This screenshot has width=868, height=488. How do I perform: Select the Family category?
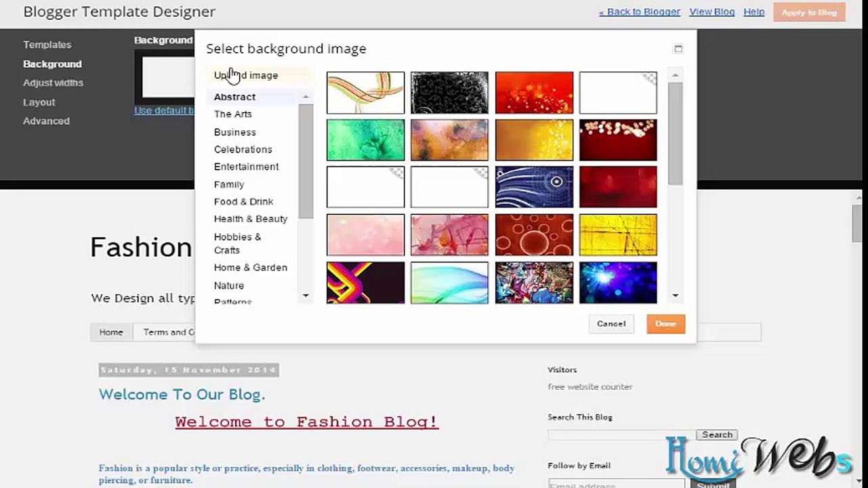click(229, 184)
